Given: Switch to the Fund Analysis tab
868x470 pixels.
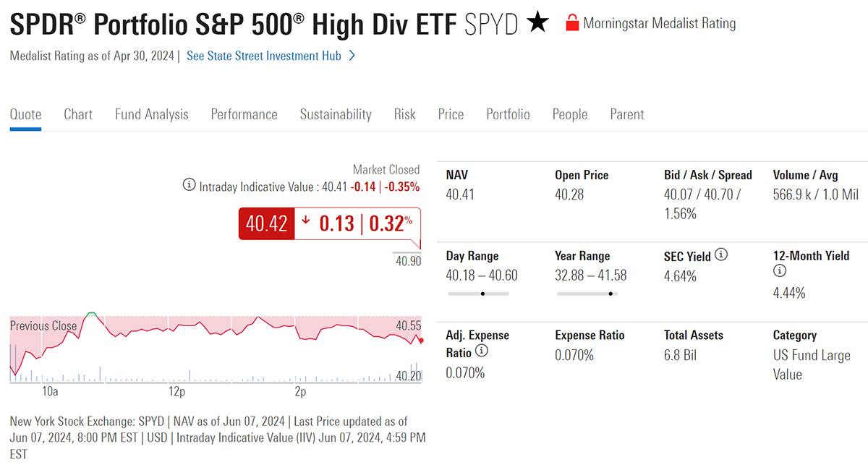Looking at the screenshot, I should click(x=151, y=114).
